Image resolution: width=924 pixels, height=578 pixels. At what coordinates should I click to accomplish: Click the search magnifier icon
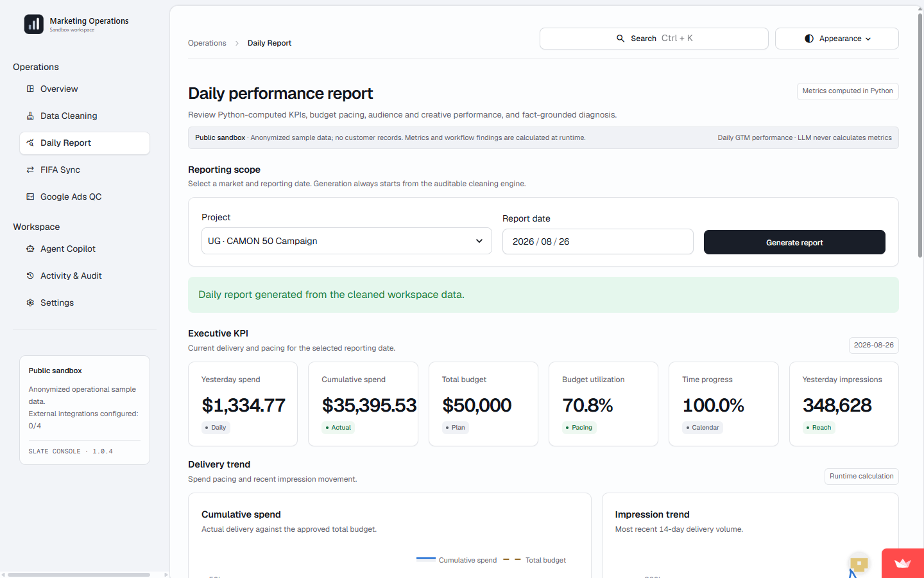pyautogui.click(x=620, y=39)
